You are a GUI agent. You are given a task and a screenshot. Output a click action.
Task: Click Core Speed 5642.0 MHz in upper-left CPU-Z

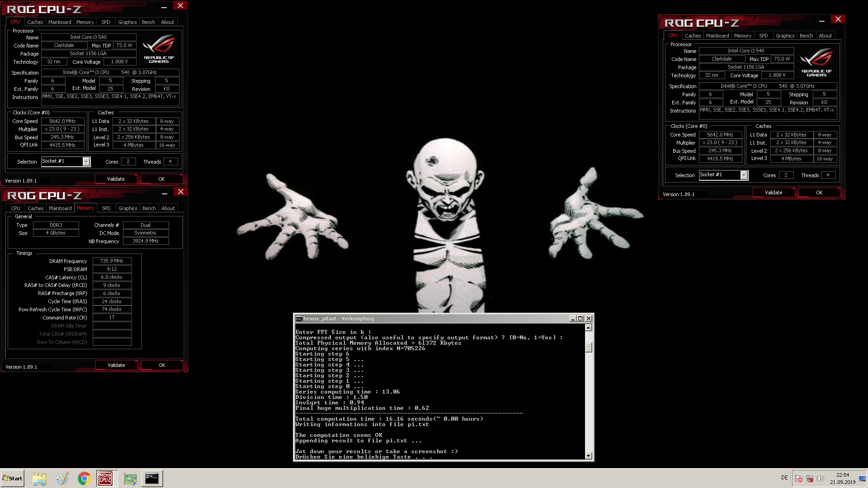[62, 121]
